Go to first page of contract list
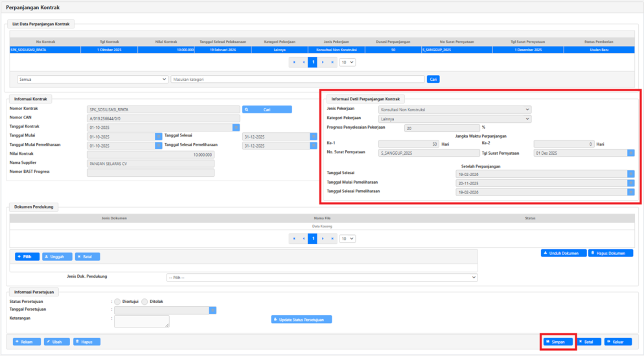644x356 pixels. (293, 62)
